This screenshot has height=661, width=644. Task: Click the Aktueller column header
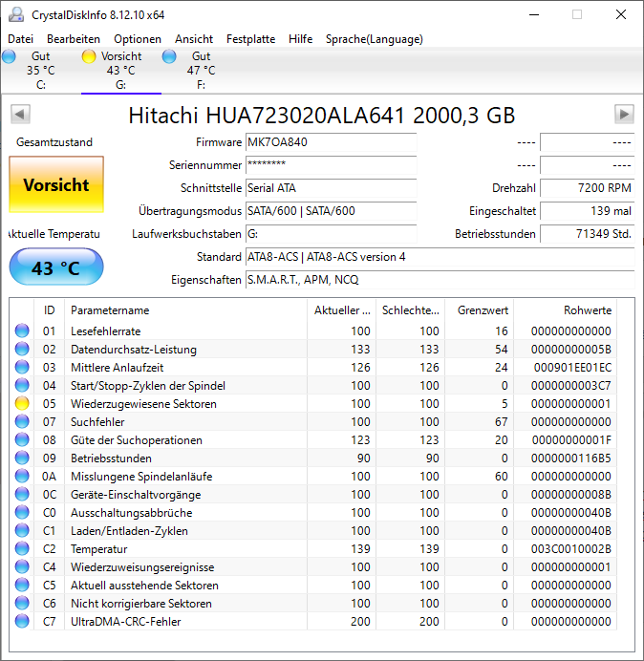click(342, 310)
